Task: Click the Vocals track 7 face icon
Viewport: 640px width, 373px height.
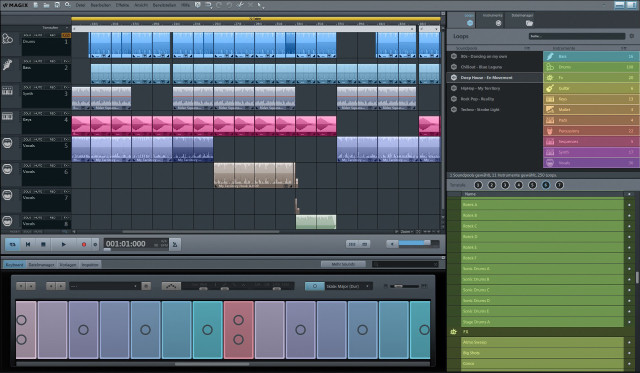Action: point(7,195)
